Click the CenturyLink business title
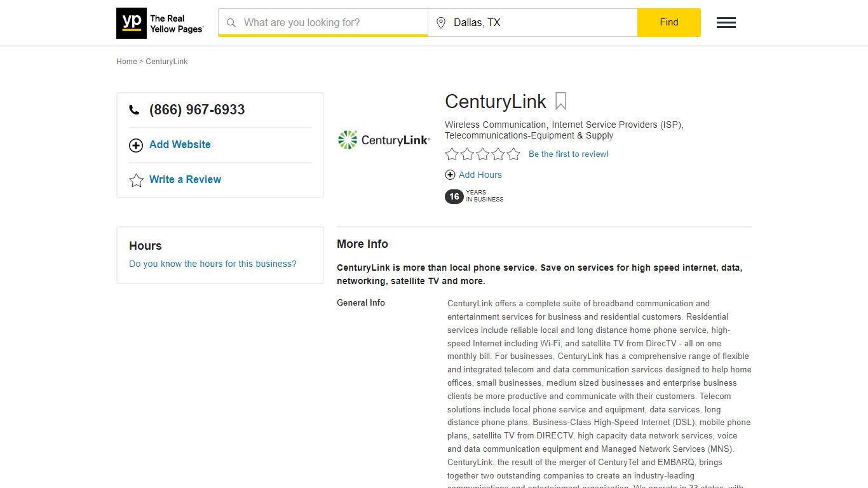The width and height of the screenshot is (868, 488). tap(496, 102)
